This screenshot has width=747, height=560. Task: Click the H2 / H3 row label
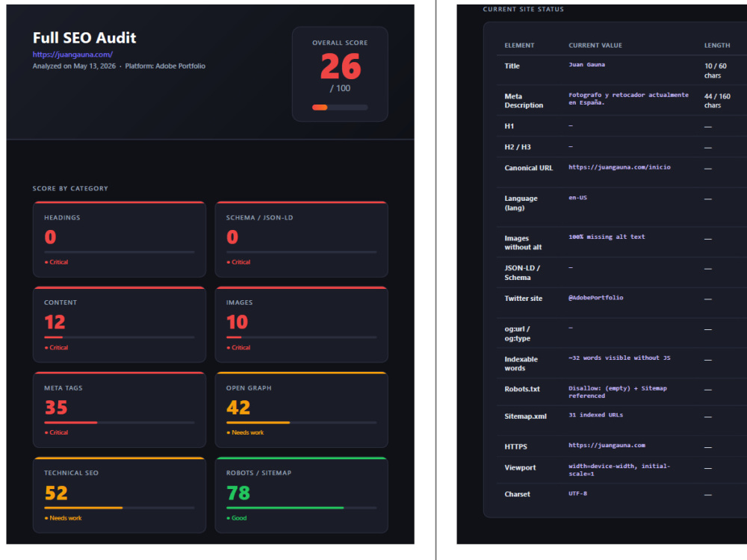pos(518,146)
